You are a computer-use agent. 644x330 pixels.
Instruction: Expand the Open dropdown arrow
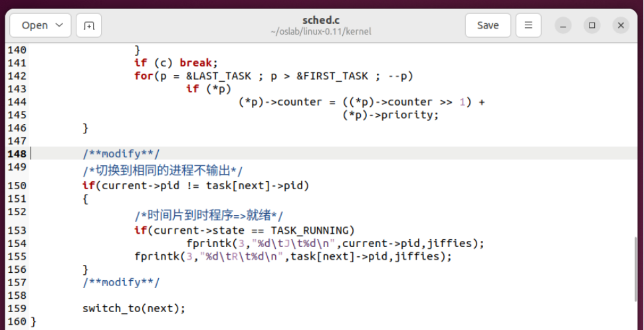click(x=59, y=25)
